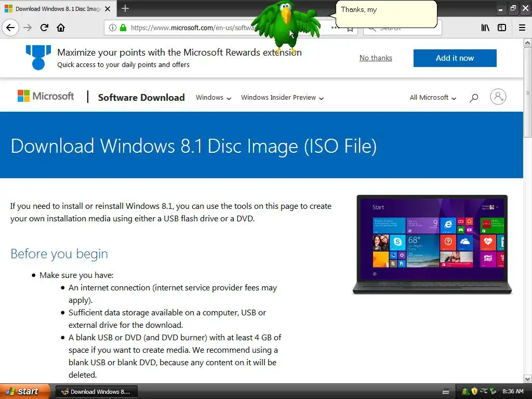Click the vertical scrollbar thumb

coord(527,92)
